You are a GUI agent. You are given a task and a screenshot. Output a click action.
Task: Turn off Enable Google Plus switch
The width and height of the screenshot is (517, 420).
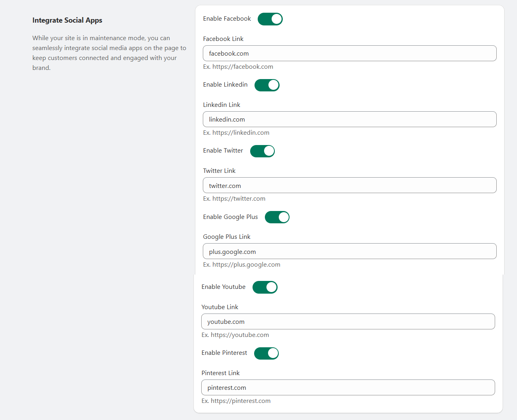[277, 217]
